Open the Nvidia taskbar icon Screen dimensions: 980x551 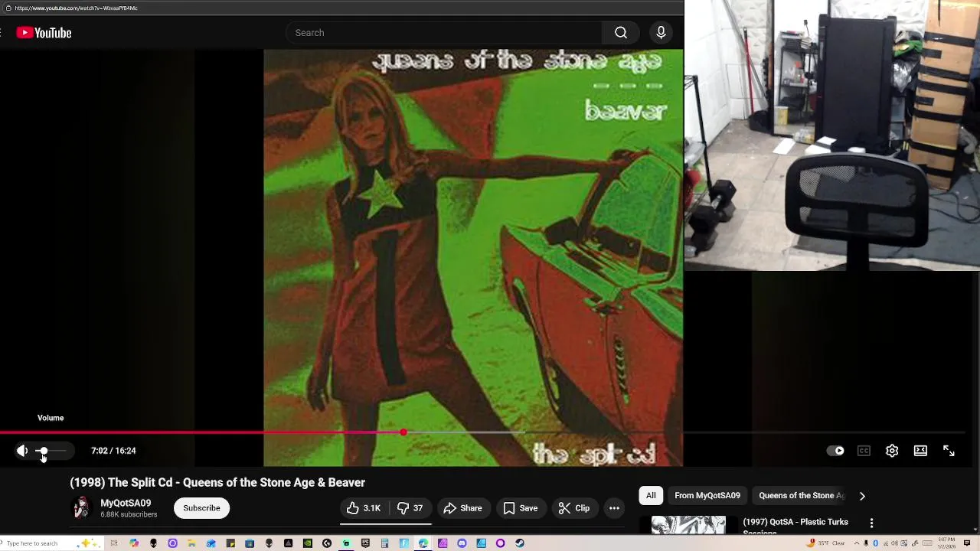coord(308,543)
